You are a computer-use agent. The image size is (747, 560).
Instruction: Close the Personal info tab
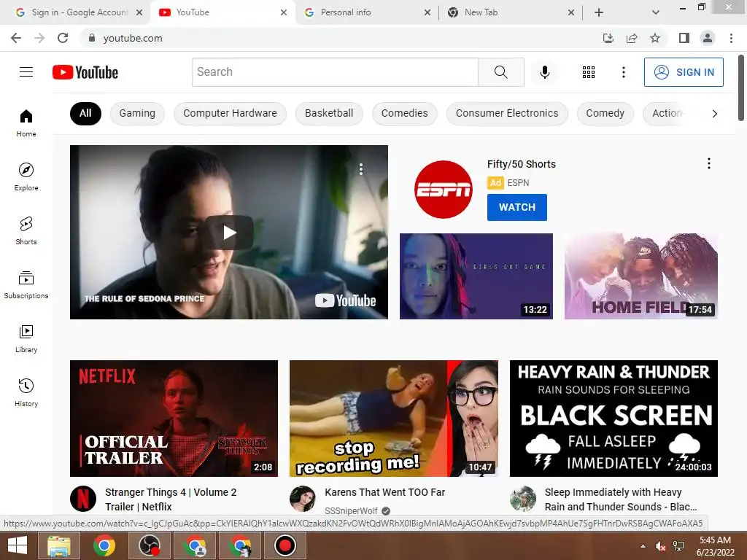click(427, 12)
